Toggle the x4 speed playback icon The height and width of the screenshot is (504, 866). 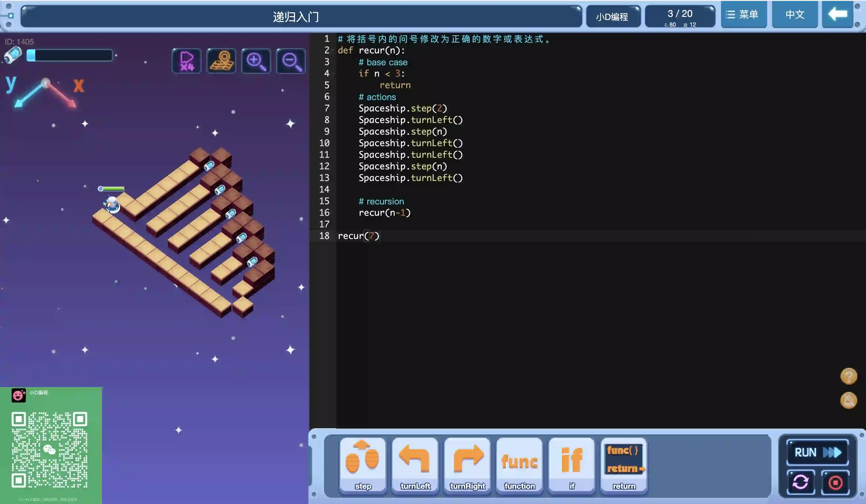(187, 61)
